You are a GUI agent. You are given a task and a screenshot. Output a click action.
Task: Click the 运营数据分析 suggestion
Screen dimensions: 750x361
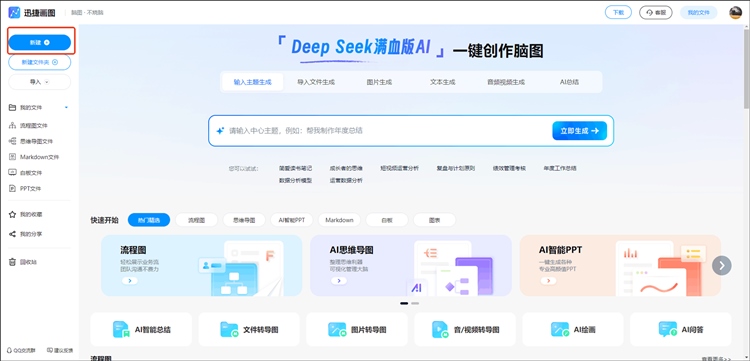pyautogui.click(x=346, y=180)
